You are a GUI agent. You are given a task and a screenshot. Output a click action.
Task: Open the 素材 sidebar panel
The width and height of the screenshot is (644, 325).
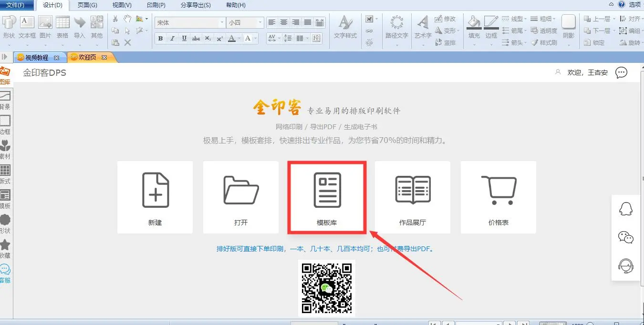tap(5, 151)
